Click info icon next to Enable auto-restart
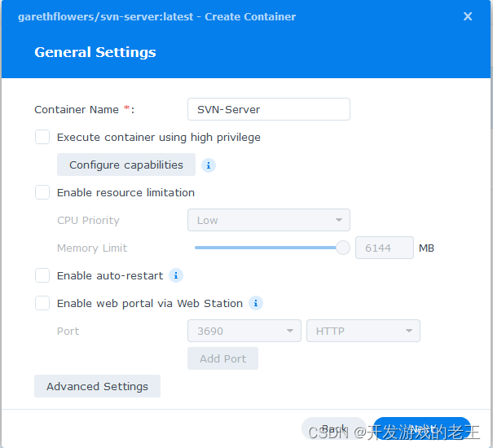The height and width of the screenshot is (448, 493). (176, 275)
